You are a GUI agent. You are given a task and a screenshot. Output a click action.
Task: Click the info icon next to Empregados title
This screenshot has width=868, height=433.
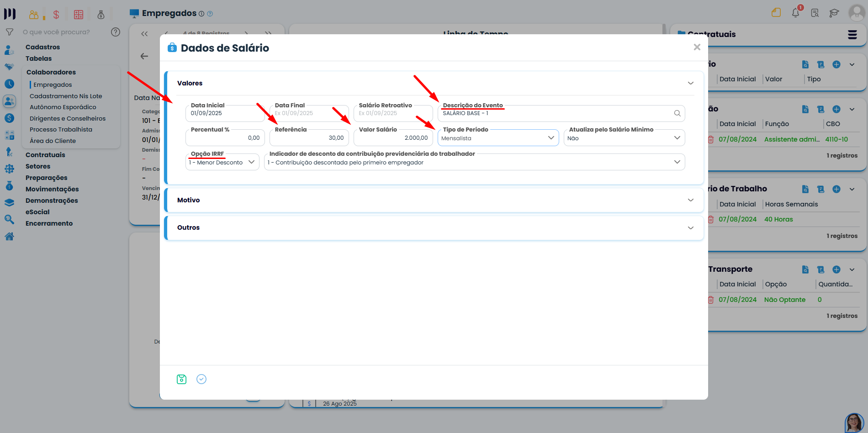point(201,14)
